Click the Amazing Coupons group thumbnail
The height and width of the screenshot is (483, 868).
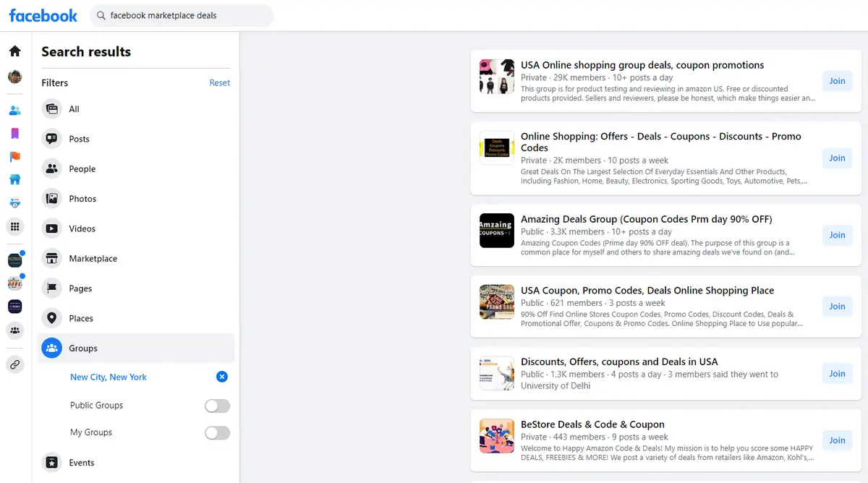497,231
